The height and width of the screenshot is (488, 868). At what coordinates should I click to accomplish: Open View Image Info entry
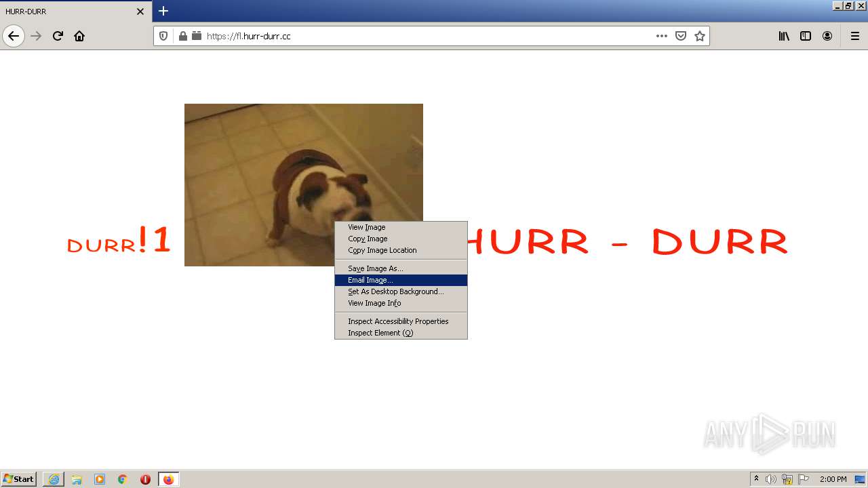(401, 303)
